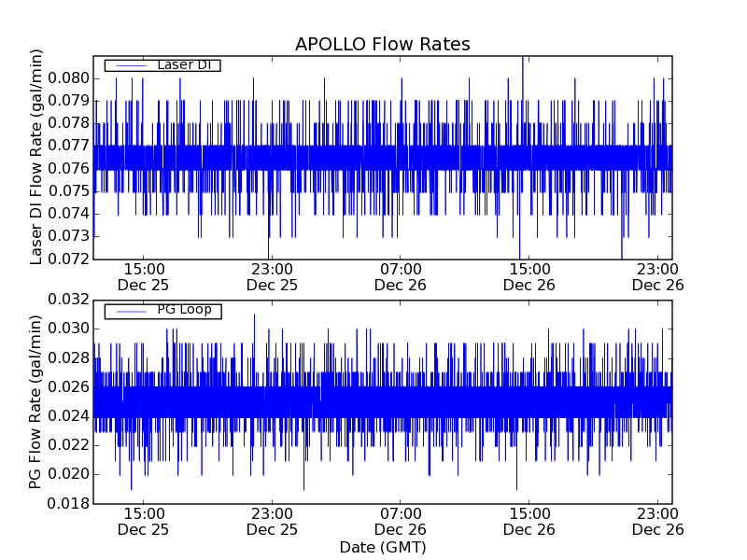747x560 pixels.
Task: Click the 0.024 y-axis tick label
Action: (x=67, y=416)
